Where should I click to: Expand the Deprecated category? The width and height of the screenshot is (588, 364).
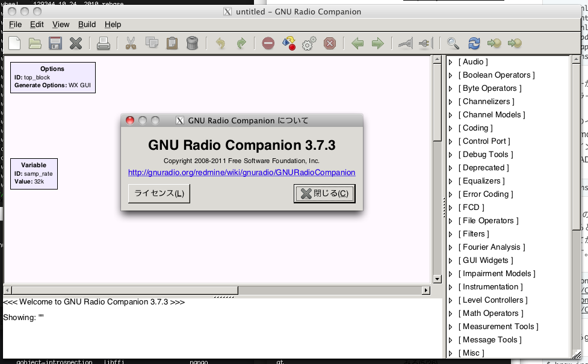coord(451,168)
